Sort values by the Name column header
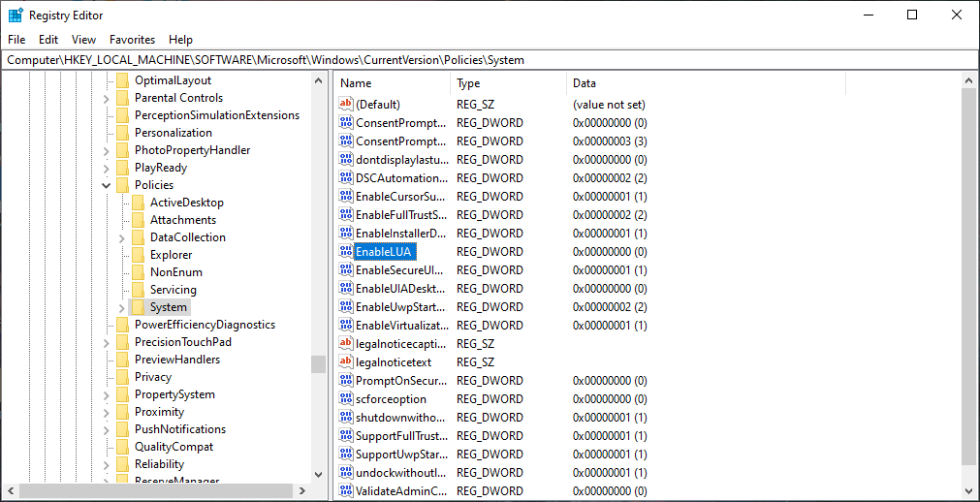The image size is (980, 502). (392, 83)
